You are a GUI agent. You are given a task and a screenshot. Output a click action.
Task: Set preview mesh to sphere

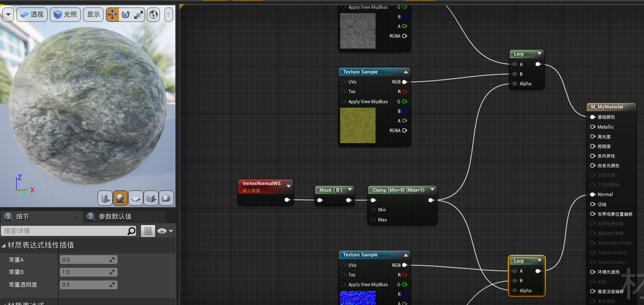pos(120,198)
